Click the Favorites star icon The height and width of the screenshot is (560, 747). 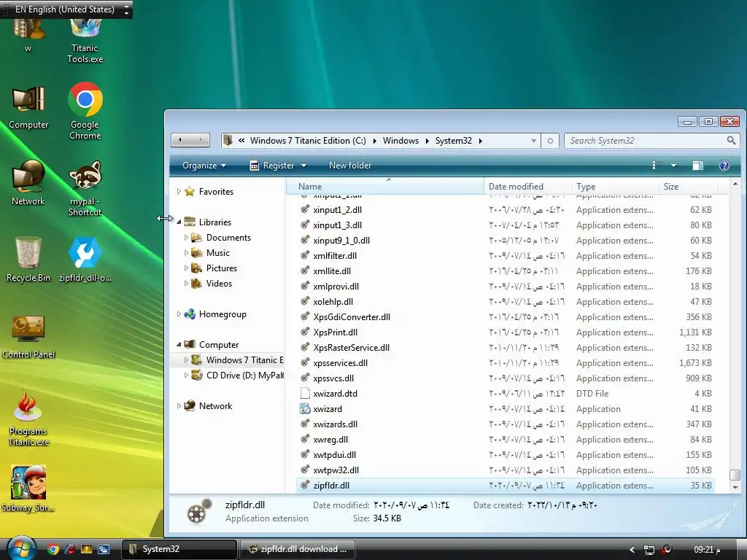tap(190, 192)
